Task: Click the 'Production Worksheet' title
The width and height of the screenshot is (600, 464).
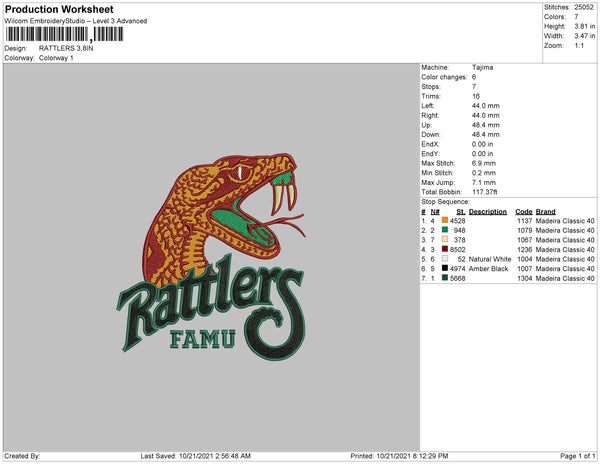Action: pyautogui.click(x=59, y=9)
